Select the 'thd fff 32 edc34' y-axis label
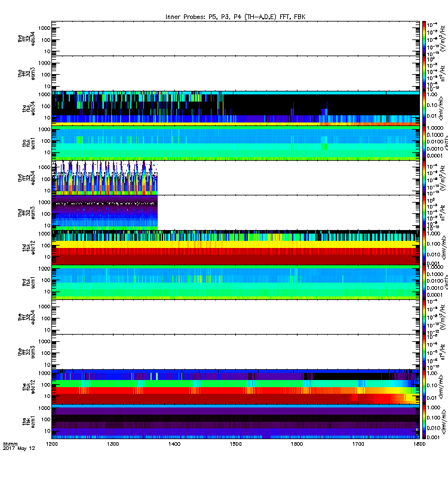This screenshot has width=448, height=478. click(26, 177)
